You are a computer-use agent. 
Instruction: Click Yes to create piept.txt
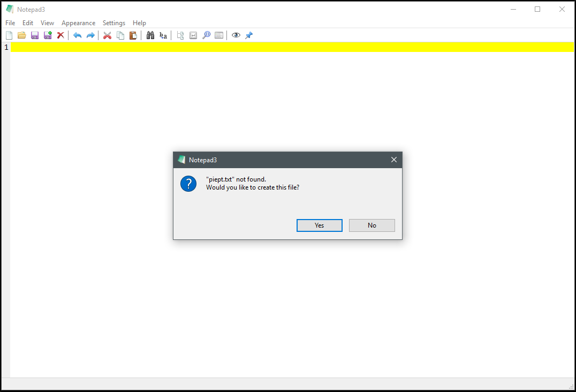click(319, 225)
